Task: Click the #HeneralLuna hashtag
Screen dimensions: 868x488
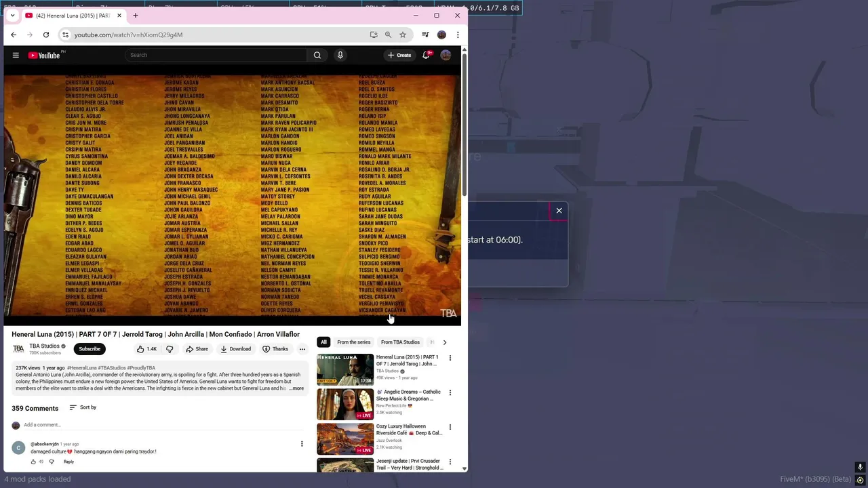Action: (82, 368)
